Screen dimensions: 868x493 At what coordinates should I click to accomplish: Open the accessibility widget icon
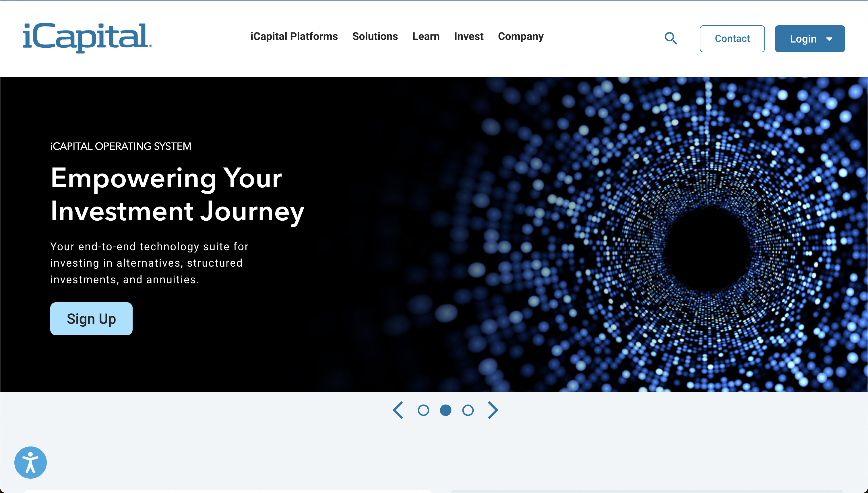pyautogui.click(x=30, y=462)
